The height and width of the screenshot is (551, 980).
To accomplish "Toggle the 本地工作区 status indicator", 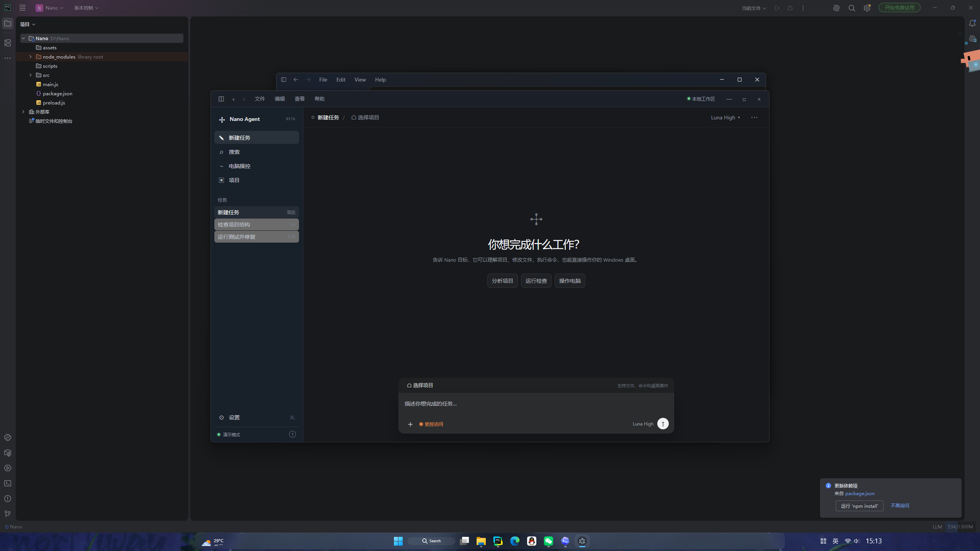I will pyautogui.click(x=701, y=99).
